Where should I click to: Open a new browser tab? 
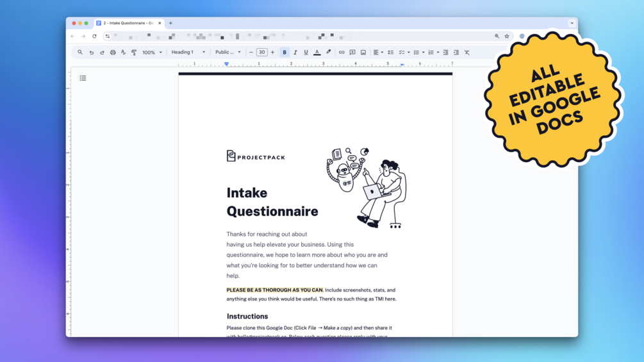(x=170, y=23)
